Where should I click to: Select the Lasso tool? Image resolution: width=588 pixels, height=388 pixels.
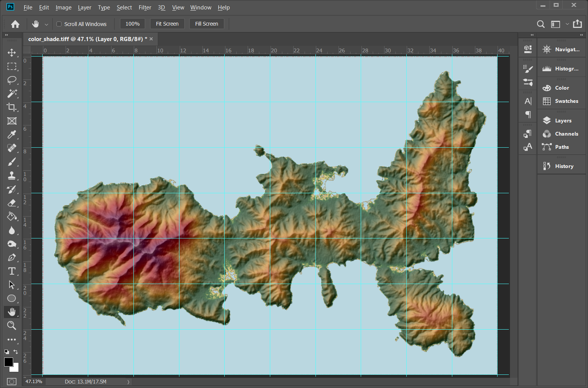pyautogui.click(x=12, y=80)
